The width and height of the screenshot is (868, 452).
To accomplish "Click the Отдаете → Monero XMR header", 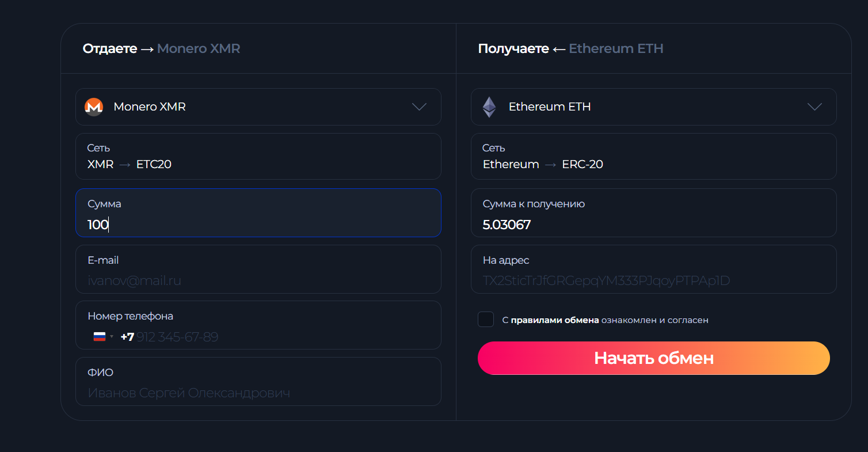I will pos(162,48).
